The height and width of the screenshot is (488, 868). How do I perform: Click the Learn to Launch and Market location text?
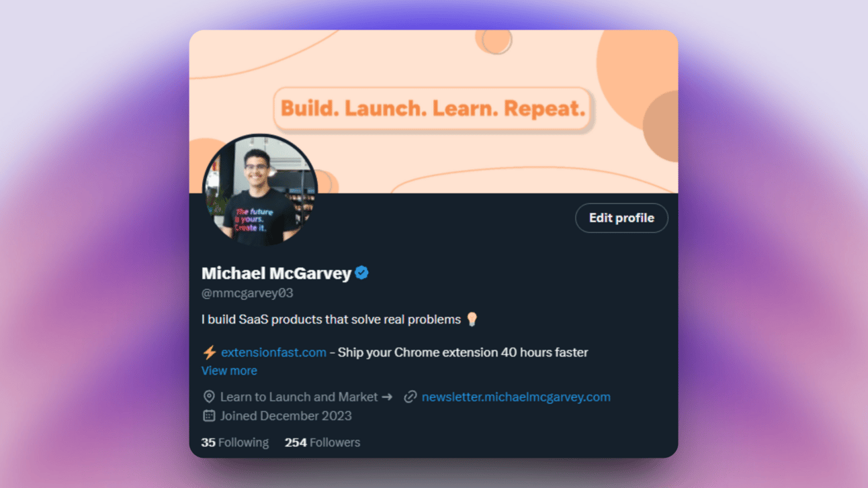(x=299, y=397)
